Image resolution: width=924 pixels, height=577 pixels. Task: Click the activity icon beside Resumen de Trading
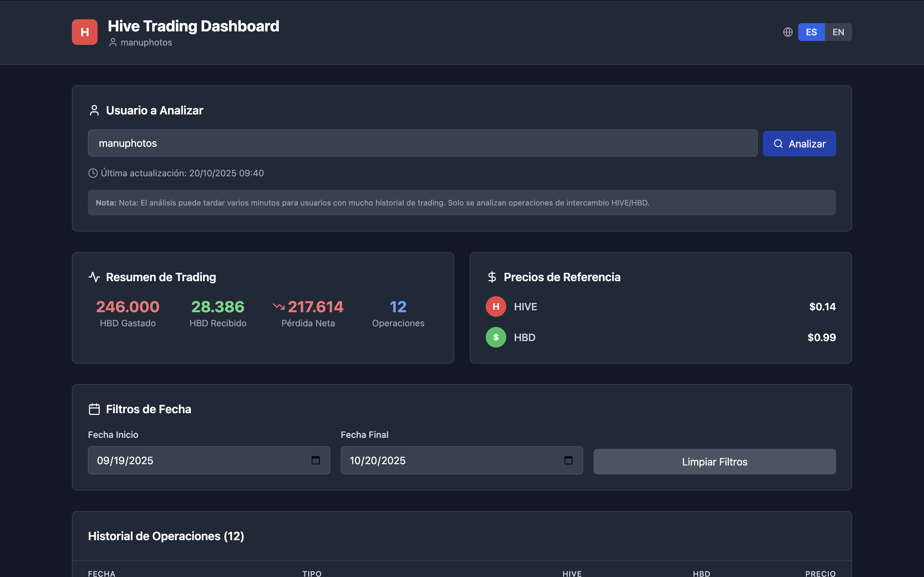point(94,277)
